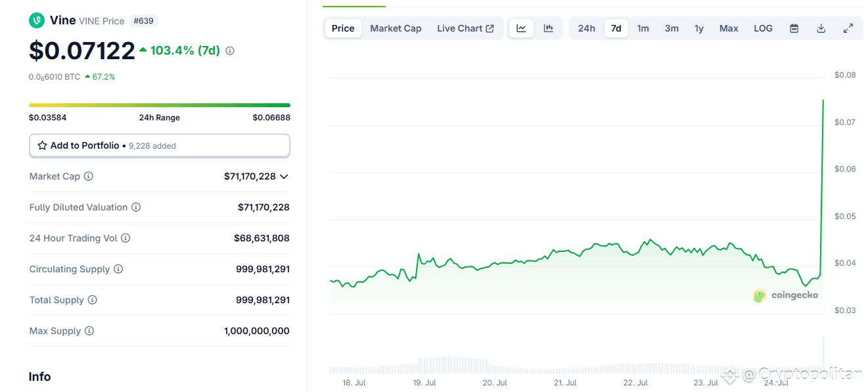868x392 pixels.
Task: Click the external link icon beside Live Chart
Action: (x=490, y=28)
